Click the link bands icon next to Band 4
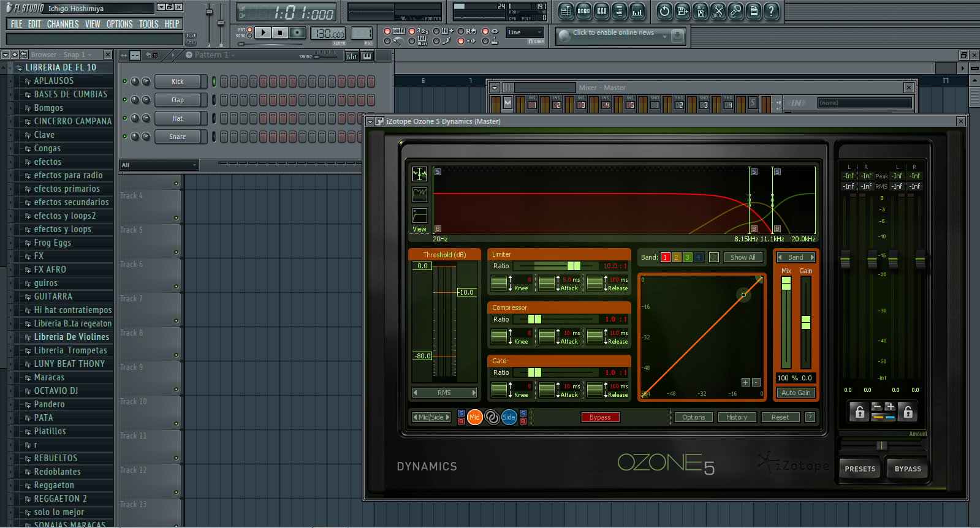Image resolution: width=980 pixels, height=528 pixels. [714, 257]
